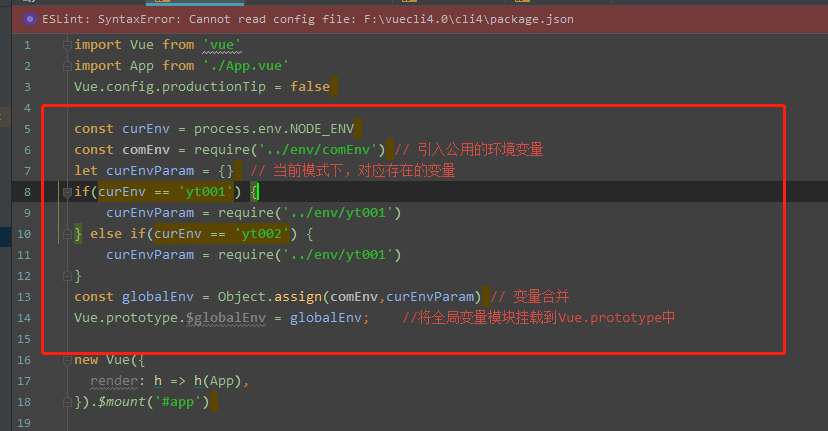Click line number 5 in the gutter

pyautogui.click(x=27, y=129)
